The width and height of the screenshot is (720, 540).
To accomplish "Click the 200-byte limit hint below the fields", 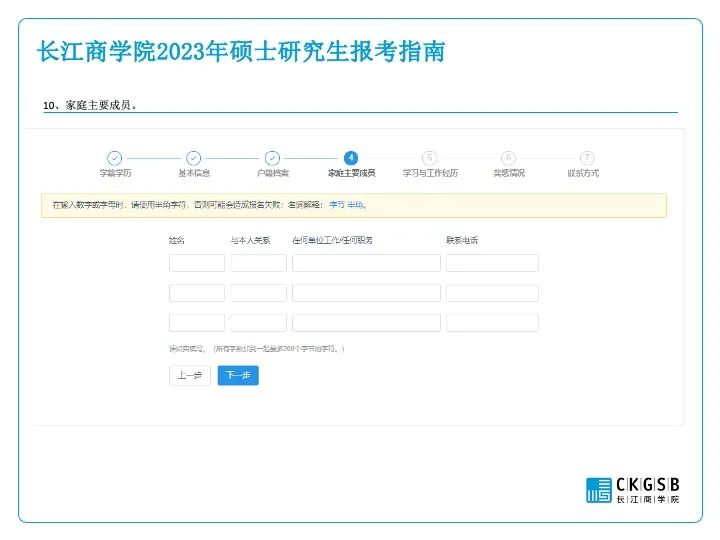I will tap(256, 349).
